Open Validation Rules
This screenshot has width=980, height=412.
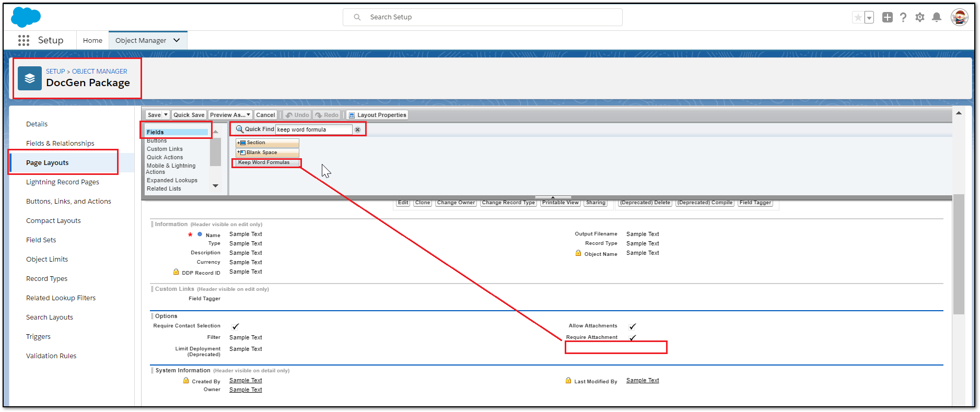pos(51,356)
